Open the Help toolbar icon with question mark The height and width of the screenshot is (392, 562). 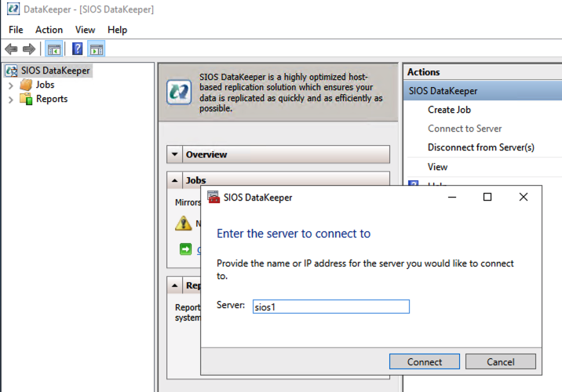click(78, 49)
